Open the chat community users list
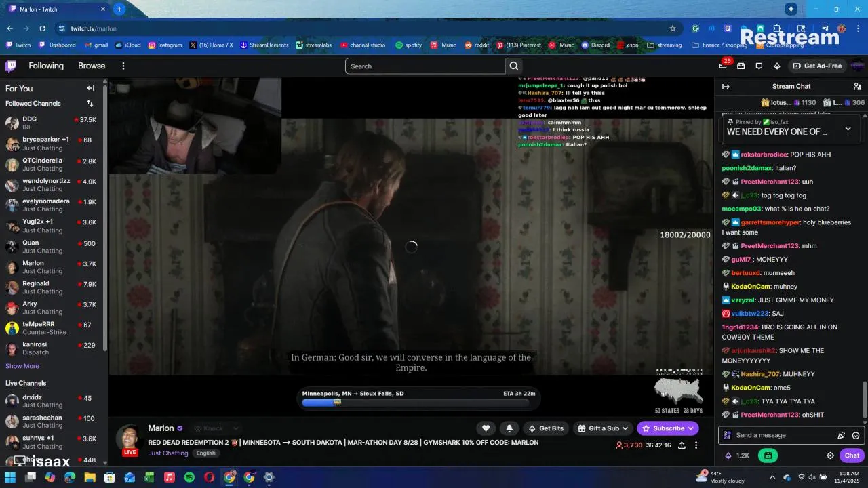The image size is (868, 488). point(857,86)
